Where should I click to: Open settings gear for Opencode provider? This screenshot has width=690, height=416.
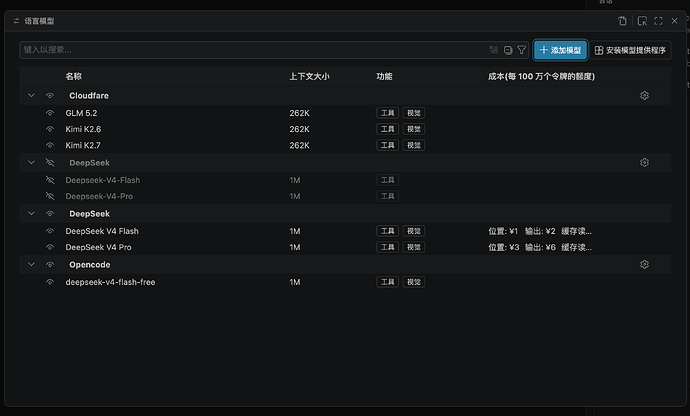coord(644,265)
